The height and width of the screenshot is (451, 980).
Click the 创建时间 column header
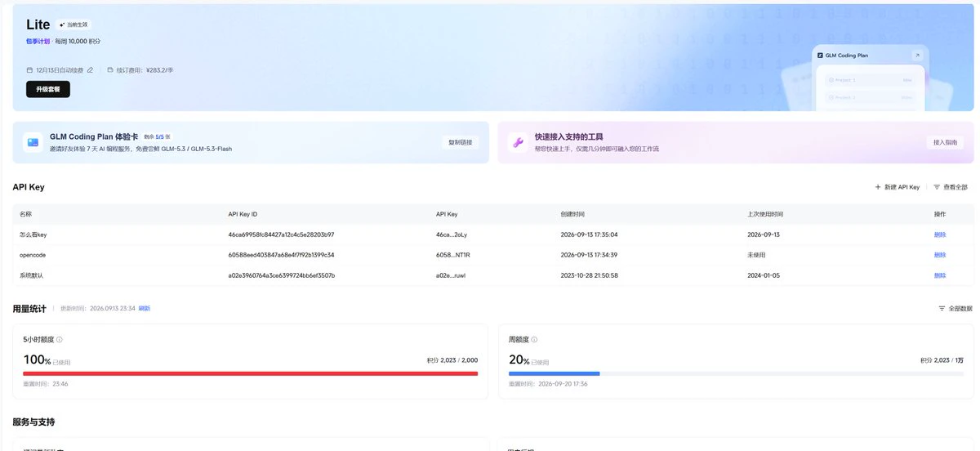coord(572,214)
